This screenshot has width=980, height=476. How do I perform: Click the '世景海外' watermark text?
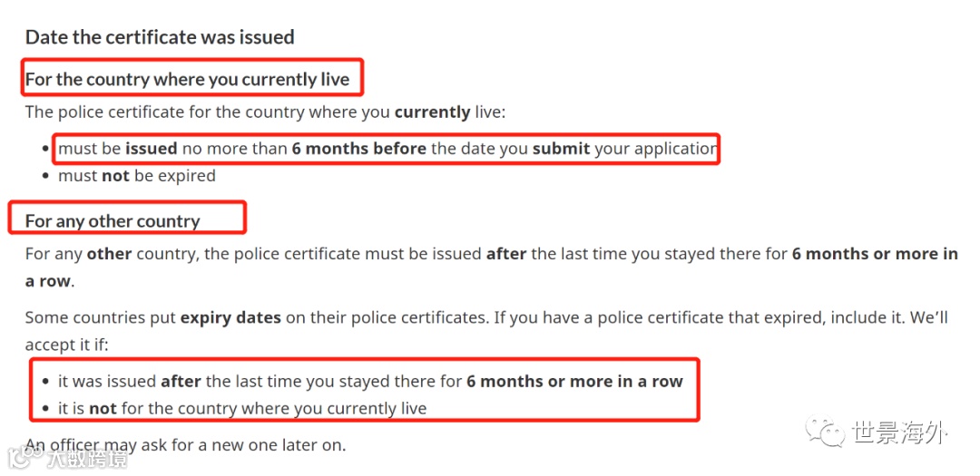pyautogui.click(x=899, y=432)
